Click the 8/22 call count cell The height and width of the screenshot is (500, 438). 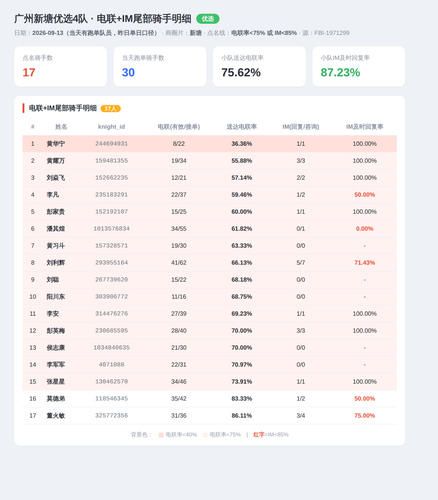179,144
